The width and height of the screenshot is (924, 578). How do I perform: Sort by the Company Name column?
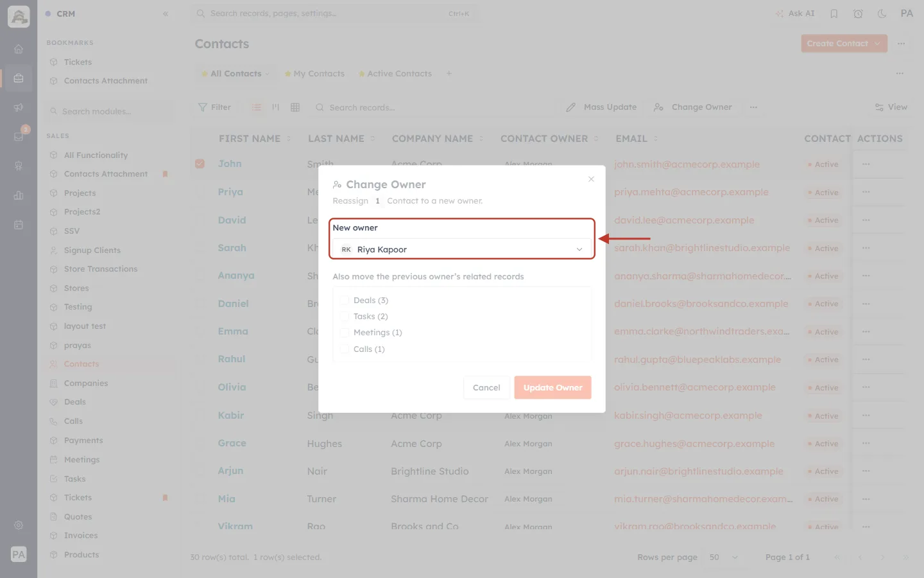(x=438, y=139)
